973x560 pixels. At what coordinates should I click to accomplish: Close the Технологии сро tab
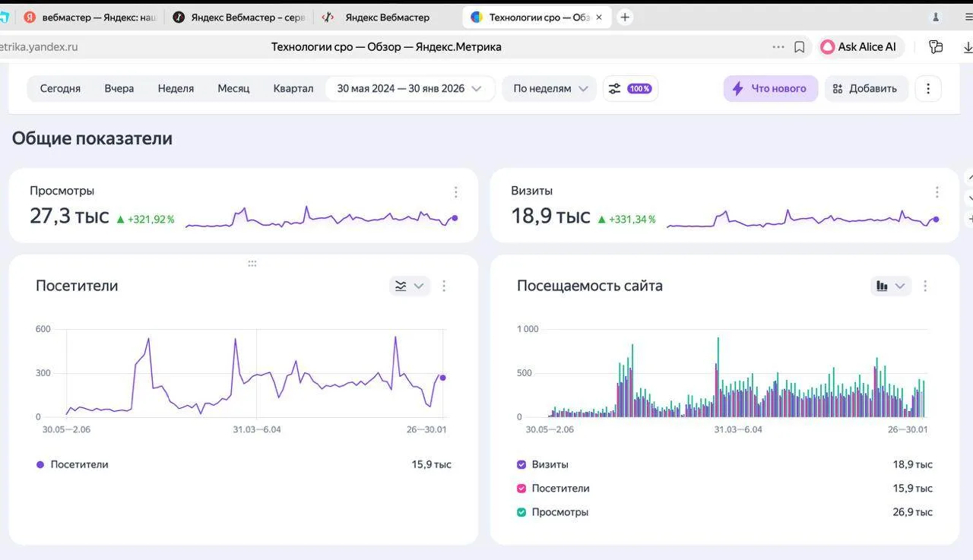pyautogui.click(x=599, y=17)
